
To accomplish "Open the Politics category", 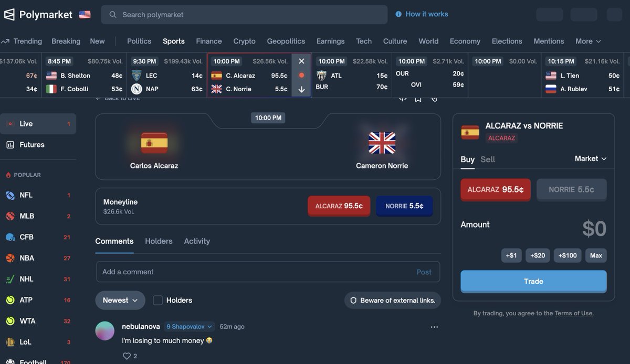I will pyautogui.click(x=139, y=41).
